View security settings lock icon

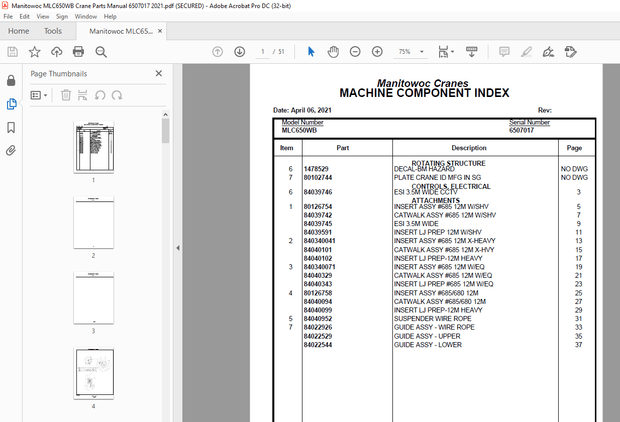(x=11, y=80)
